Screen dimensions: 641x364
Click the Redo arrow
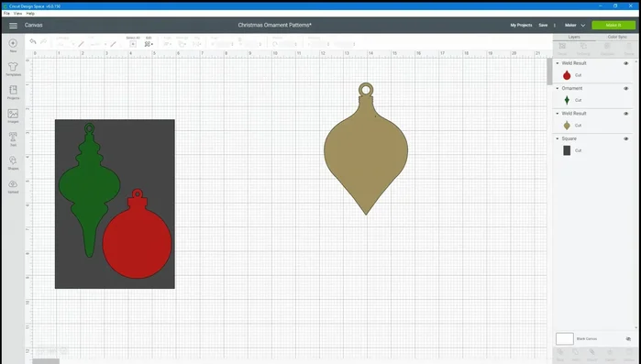tap(43, 41)
